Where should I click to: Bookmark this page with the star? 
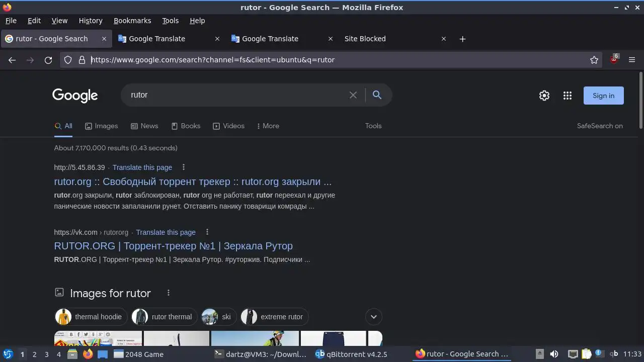click(594, 60)
